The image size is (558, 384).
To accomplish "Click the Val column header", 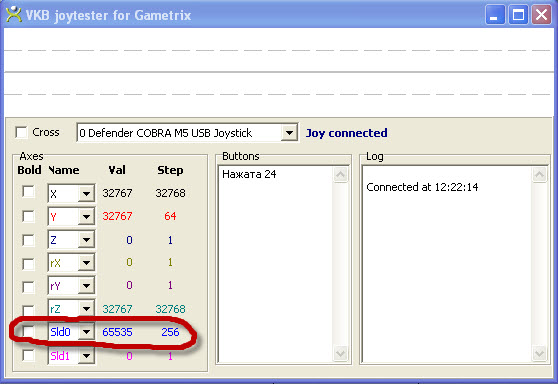I will [117, 170].
